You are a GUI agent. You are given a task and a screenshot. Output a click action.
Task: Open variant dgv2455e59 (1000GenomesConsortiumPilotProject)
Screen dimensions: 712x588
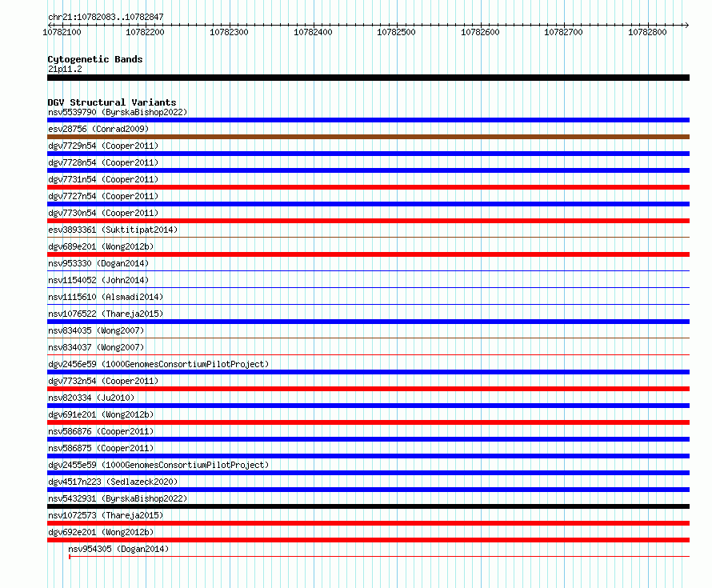pos(158,465)
